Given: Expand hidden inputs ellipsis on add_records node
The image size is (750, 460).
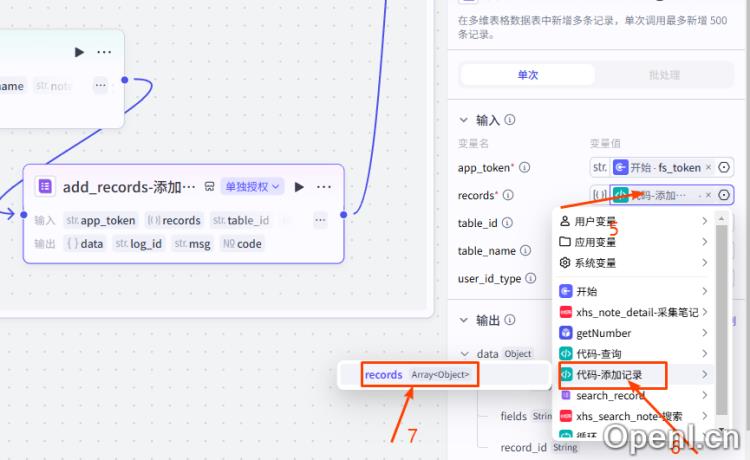Looking at the screenshot, I should 320,220.
